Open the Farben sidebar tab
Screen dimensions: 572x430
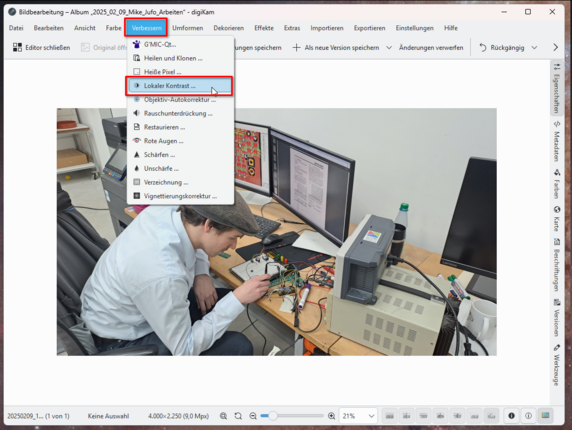557,184
